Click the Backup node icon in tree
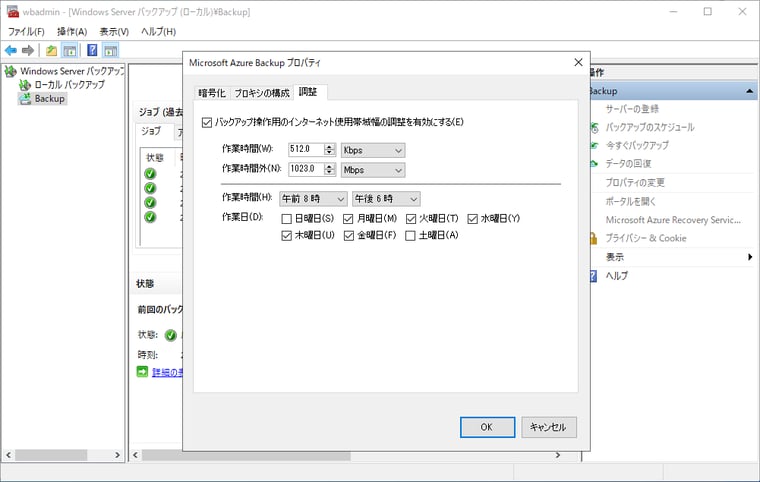The image size is (760, 482). click(x=25, y=98)
